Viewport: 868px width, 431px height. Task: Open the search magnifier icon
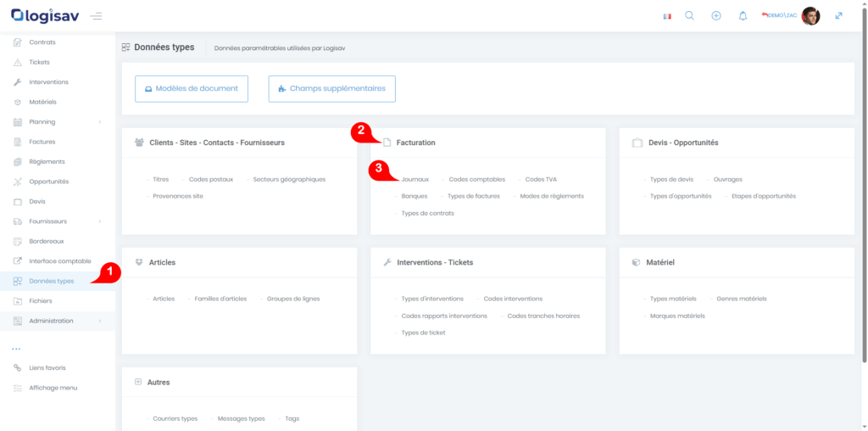[x=689, y=15]
